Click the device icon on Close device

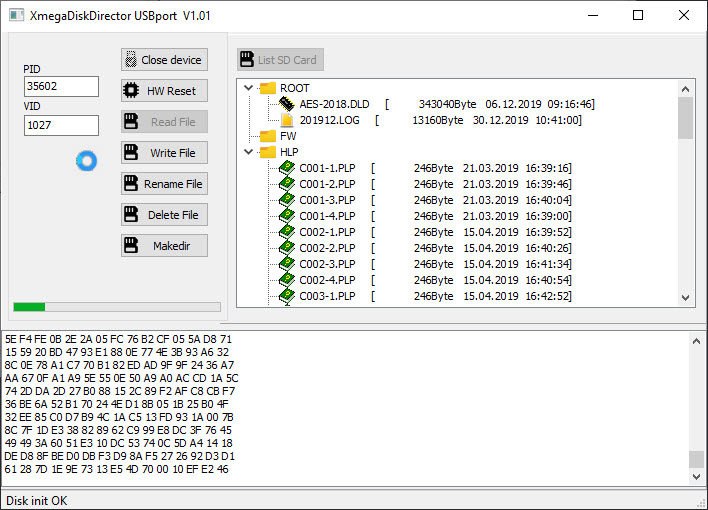[x=131, y=59]
